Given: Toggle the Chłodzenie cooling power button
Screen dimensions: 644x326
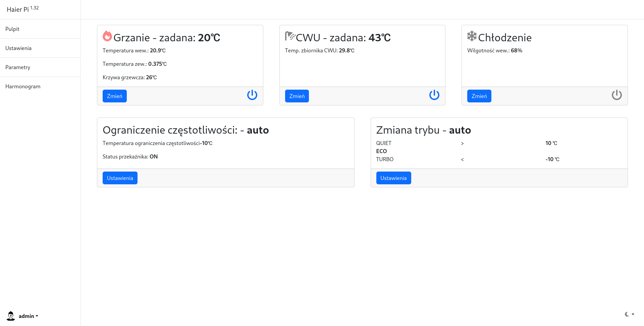Looking at the screenshot, I should pyautogui.click(x=616, y=95).
